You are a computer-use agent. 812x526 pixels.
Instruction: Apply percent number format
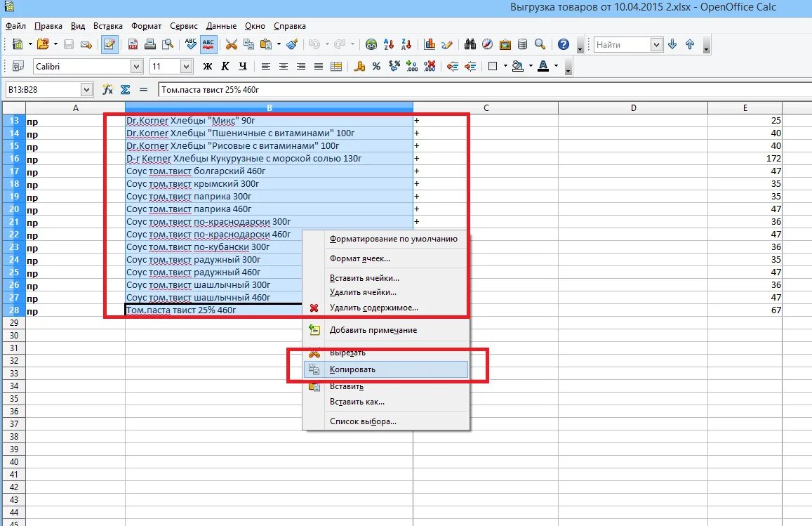coord(376,66)
